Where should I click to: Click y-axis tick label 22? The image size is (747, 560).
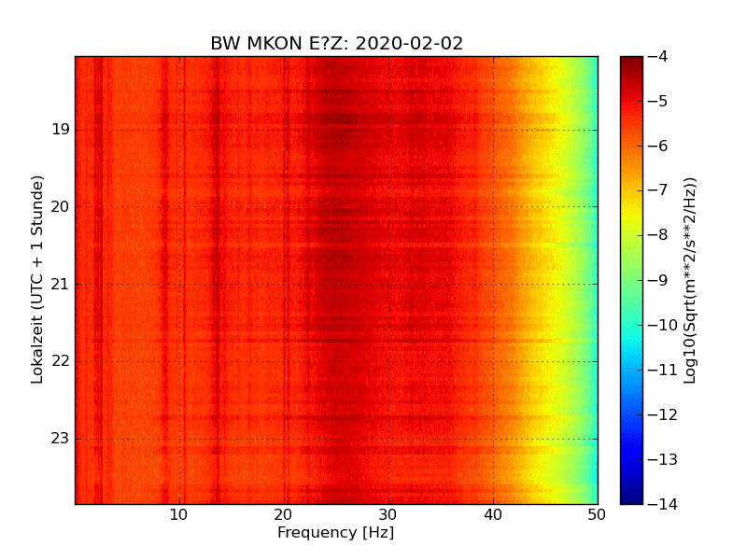click(x=61, y=361)
